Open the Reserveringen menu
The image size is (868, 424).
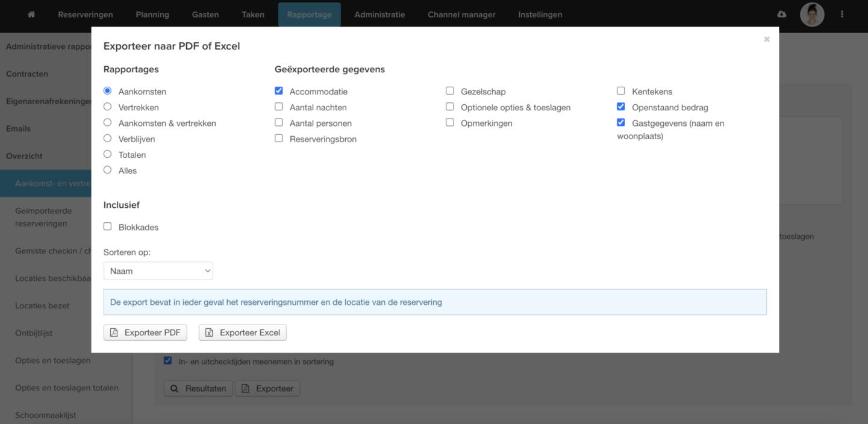[86, 14]
